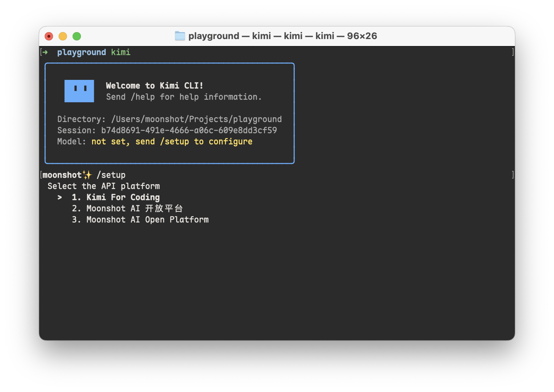
Task: Click the '/setup' command text
Action: click(111, 175)
